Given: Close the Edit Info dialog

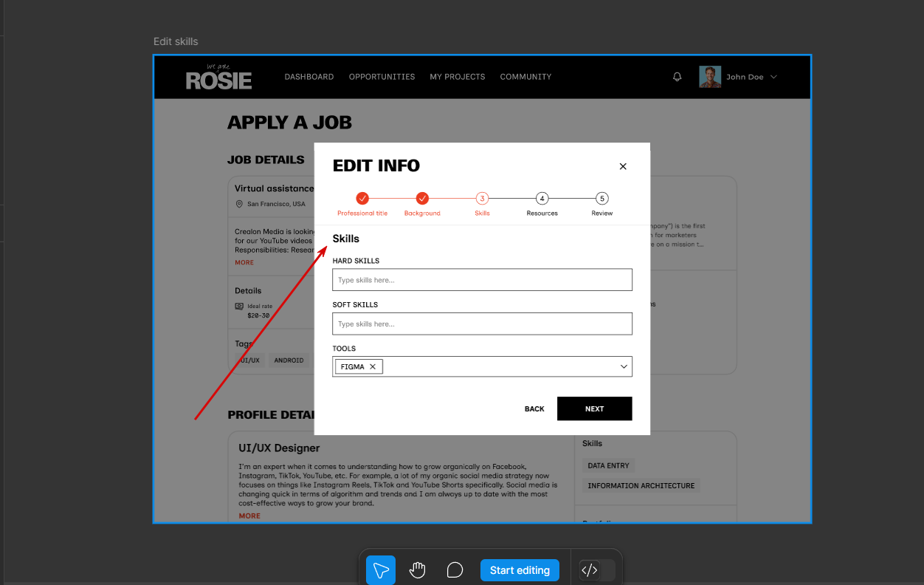Looking at the screenshot, I should coord(623,166).
